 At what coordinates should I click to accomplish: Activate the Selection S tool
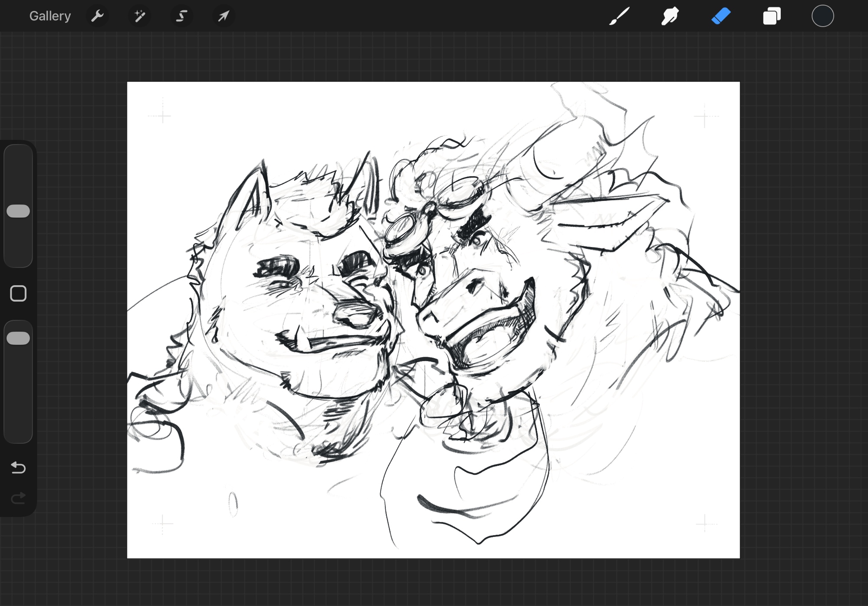(181, 16)
